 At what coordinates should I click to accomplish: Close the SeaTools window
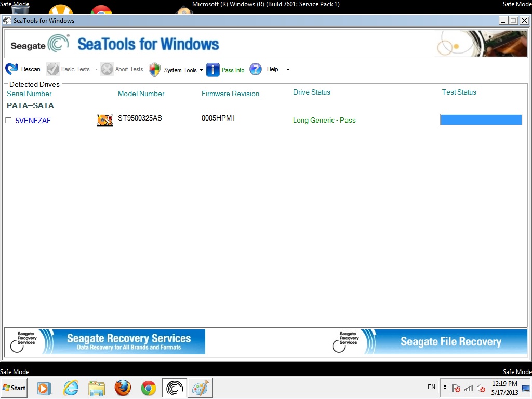tap(524, 21)
